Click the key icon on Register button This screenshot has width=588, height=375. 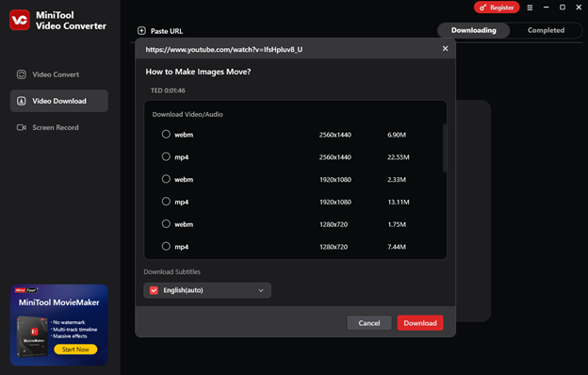[482, 8]
